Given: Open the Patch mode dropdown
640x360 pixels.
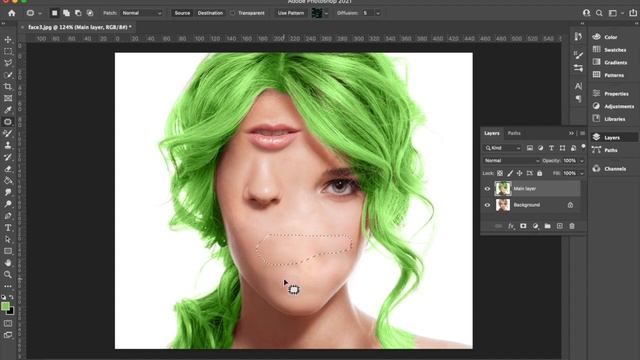Looking at the screenshot, I should [x=141, y=13].
